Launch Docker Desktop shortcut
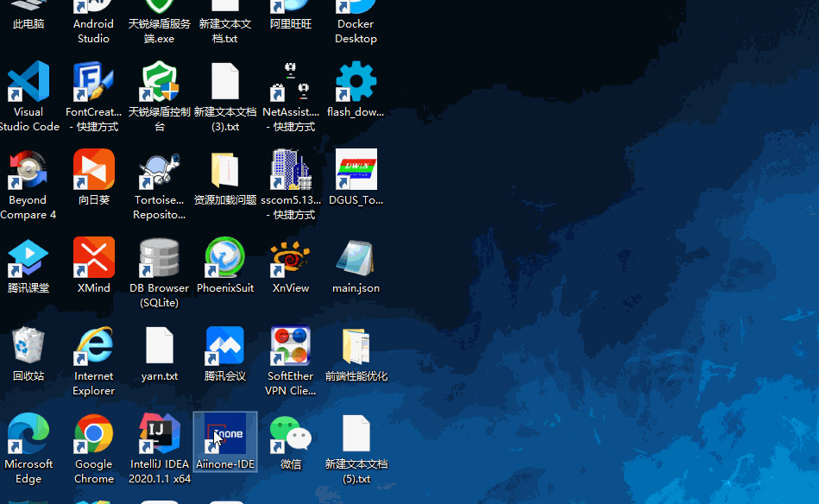 point(356,22)
